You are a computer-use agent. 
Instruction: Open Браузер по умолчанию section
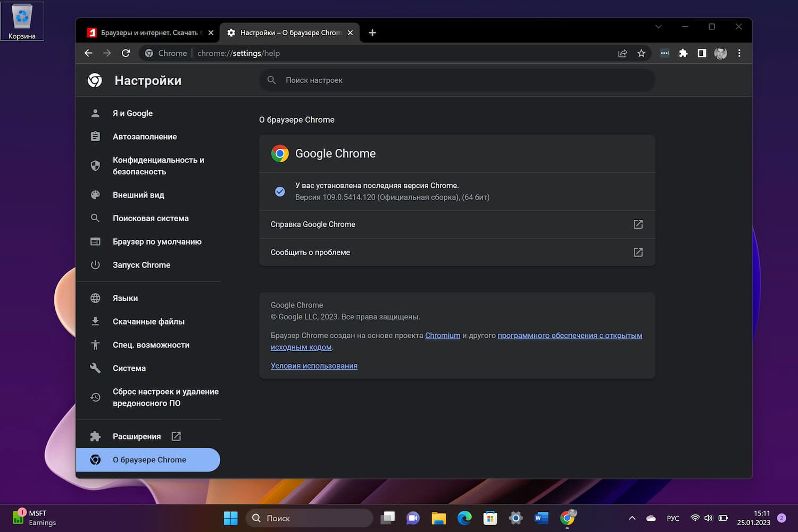148,242
